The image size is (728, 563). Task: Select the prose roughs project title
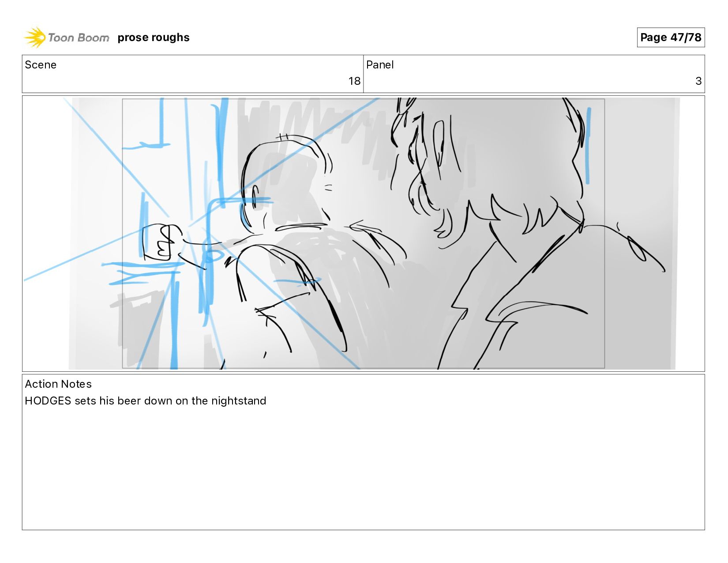[x=154, y=38]
